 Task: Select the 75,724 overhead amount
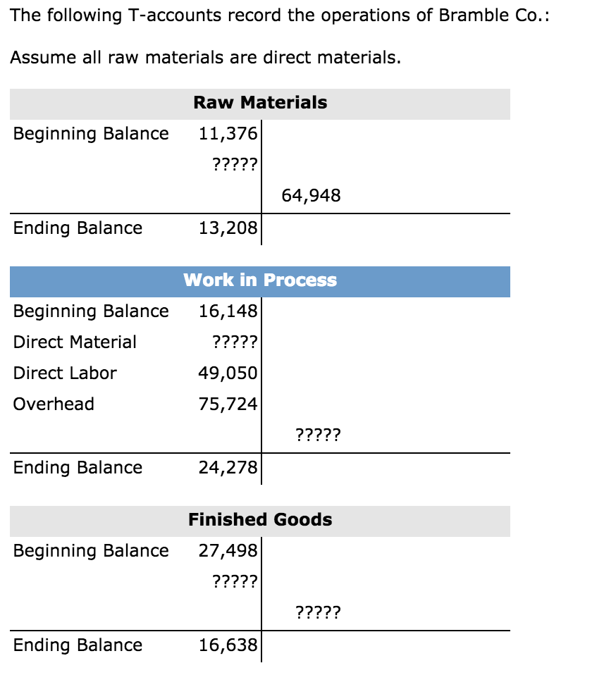coord(229,404)
